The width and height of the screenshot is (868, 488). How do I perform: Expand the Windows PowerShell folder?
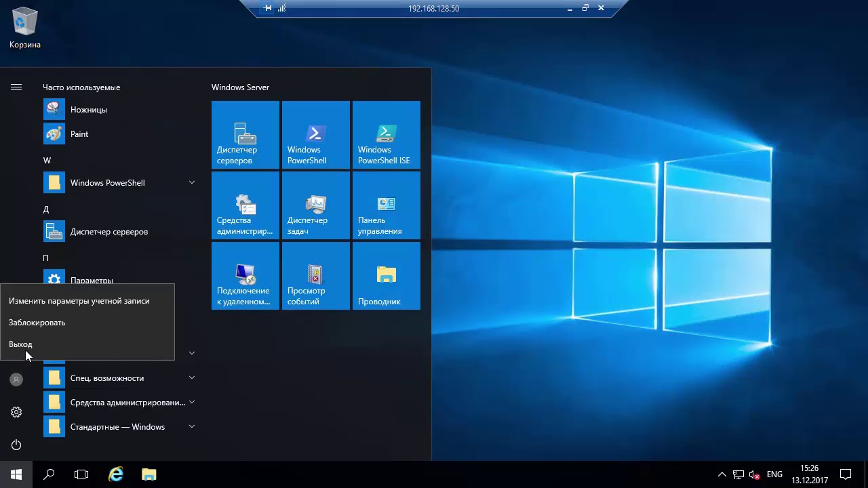point(192,182)
